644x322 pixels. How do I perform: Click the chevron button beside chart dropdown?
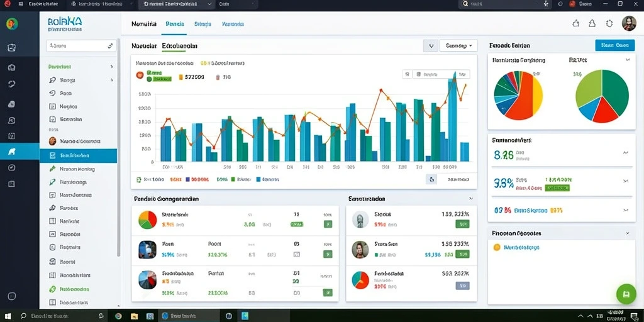coord(430,46)
